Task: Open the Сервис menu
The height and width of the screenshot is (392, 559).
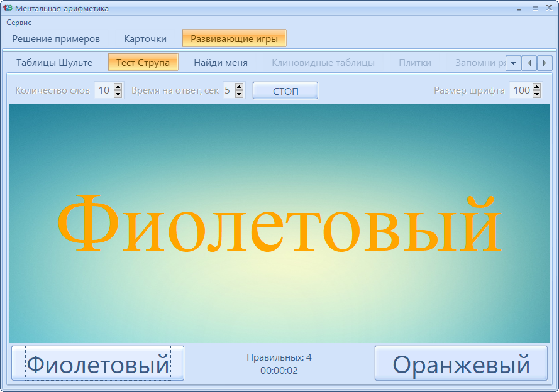Action: click(19, 22)
